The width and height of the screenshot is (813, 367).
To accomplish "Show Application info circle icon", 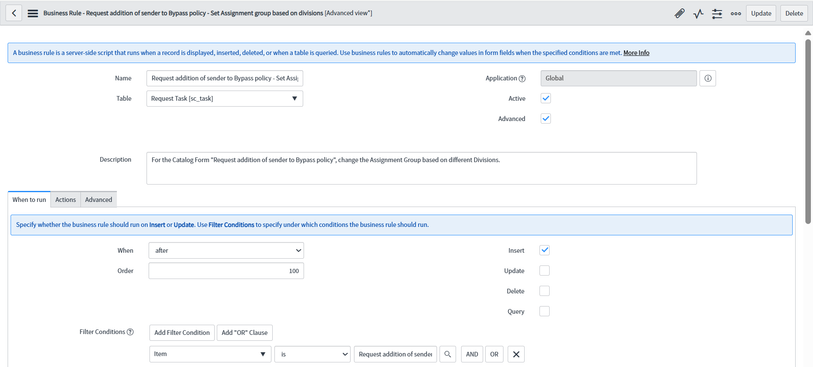I will point(708,78).
